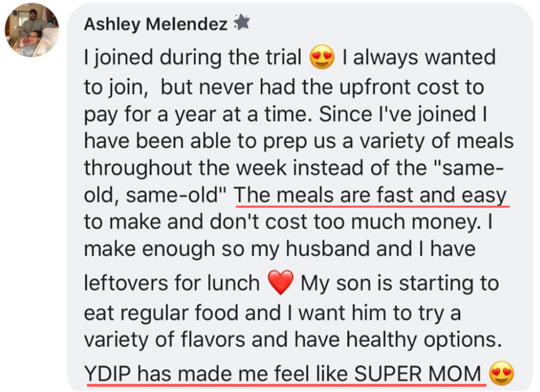Click the capitalized words 'SUPER MOM'

pyautogui.click(x=417, y=373)
